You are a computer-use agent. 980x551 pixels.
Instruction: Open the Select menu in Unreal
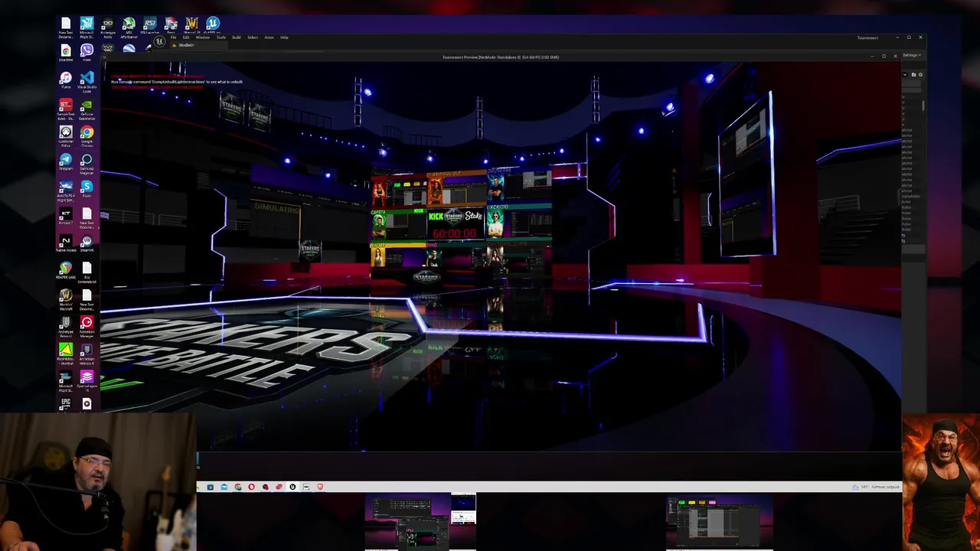click(253, 37)
